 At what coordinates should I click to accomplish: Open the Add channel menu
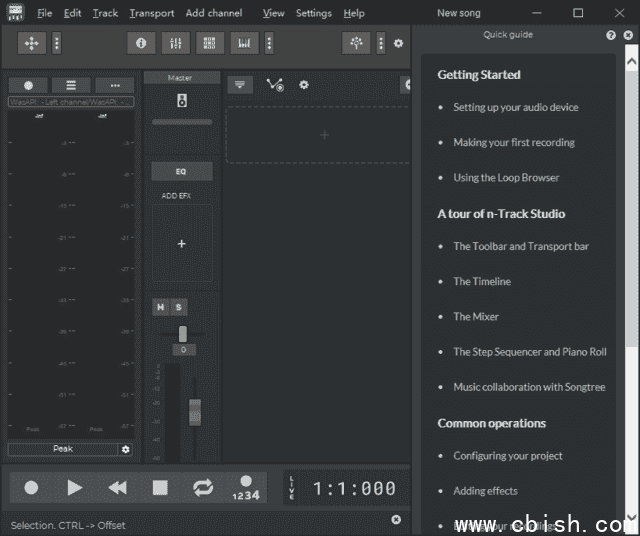[214, 13]
